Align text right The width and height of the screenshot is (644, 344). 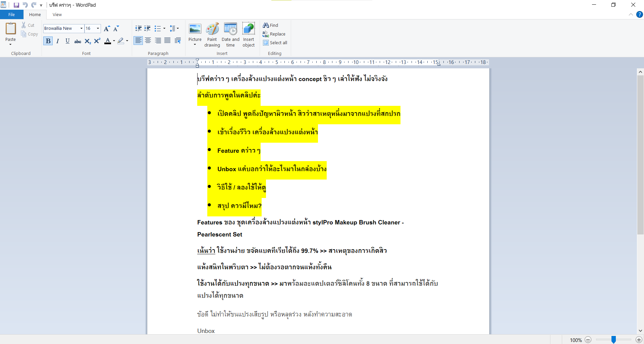(x=158, y=41)
